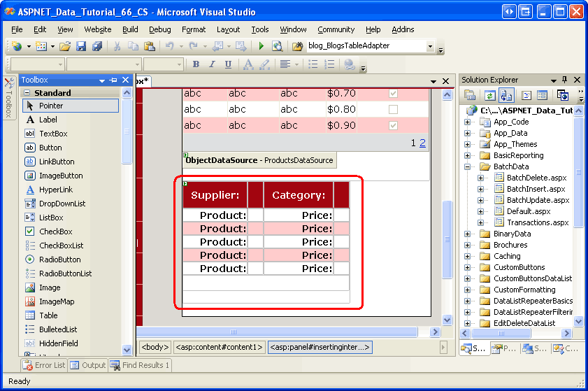Select the CheckBox control in the Toolbox
The width and height of the screenshot is (588, 391).
point(55,232)
